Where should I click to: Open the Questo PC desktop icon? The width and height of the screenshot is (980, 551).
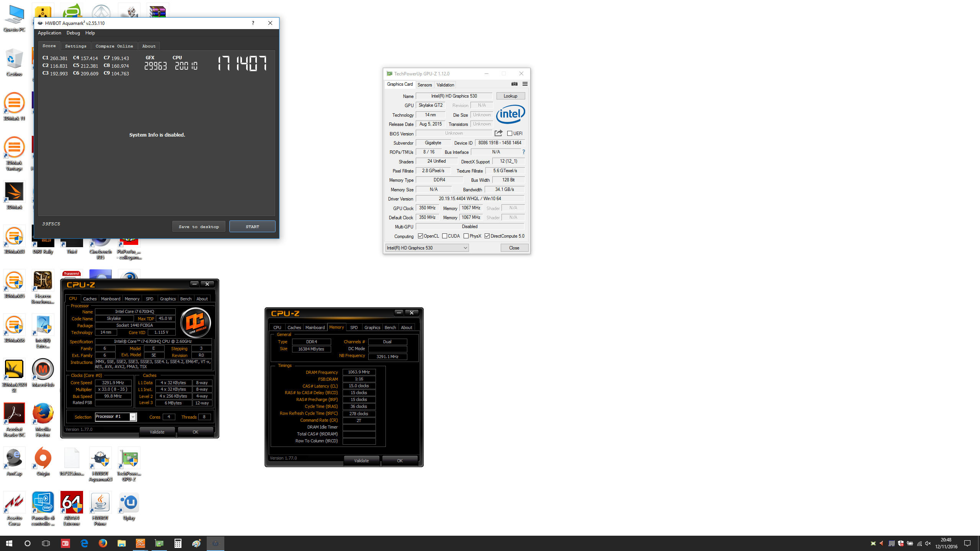[14, 18]
